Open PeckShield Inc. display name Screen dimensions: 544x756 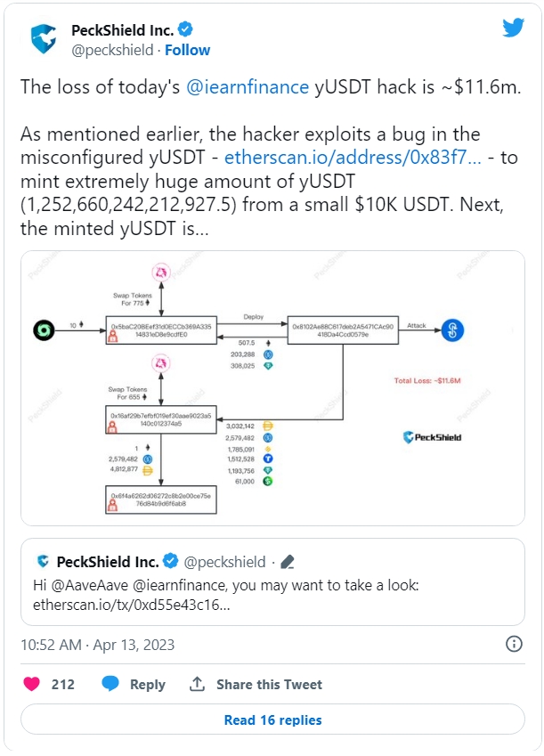123,30
